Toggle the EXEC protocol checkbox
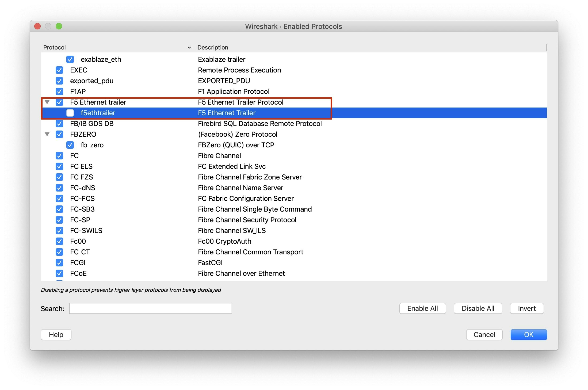Screen dimensions: 588x390 coord(59,70)
